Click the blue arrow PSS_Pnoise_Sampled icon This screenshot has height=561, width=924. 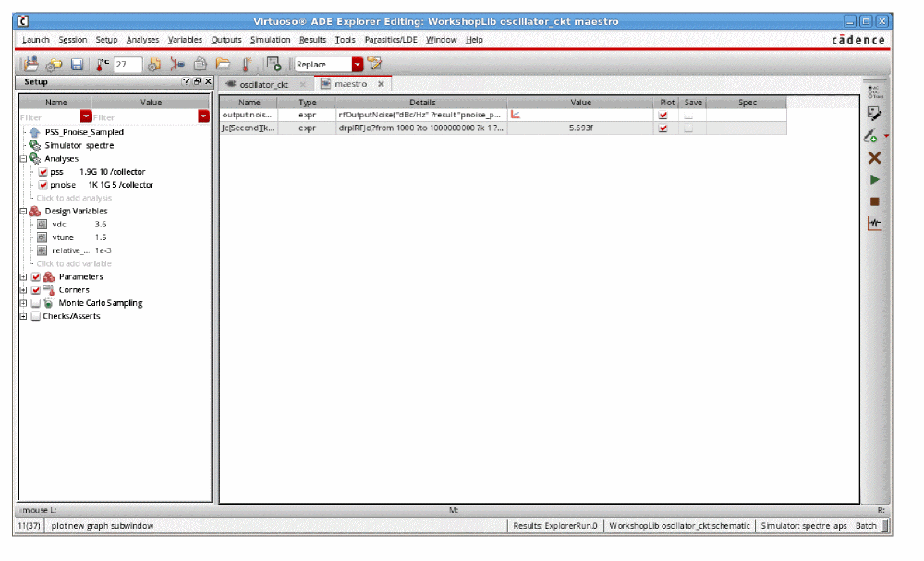[x=35, y=132]
